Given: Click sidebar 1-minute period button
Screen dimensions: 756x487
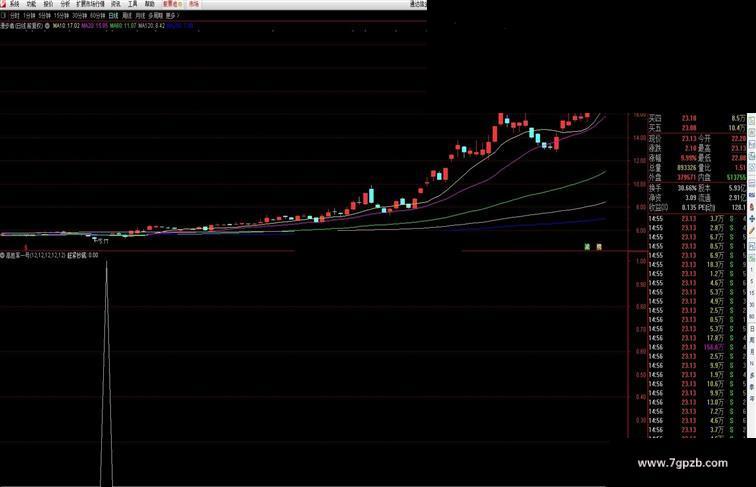Looking at the screenshot, I should click(752, 270).
